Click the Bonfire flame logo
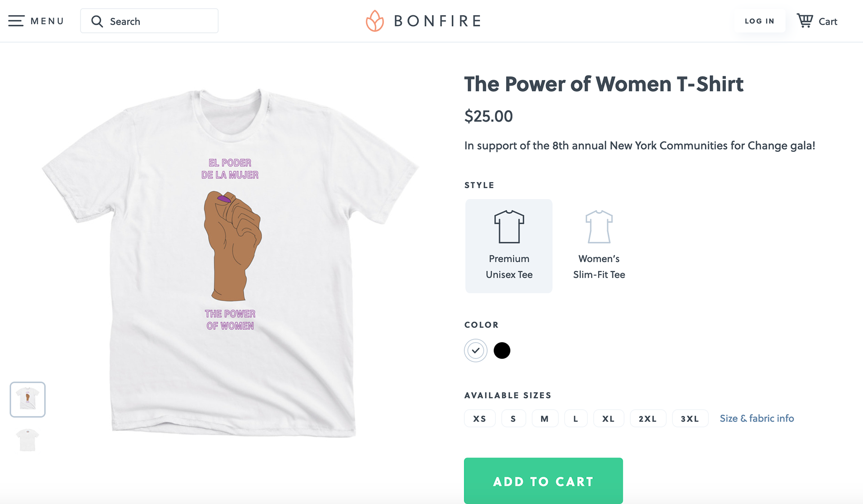 click(x=374, y=21)
